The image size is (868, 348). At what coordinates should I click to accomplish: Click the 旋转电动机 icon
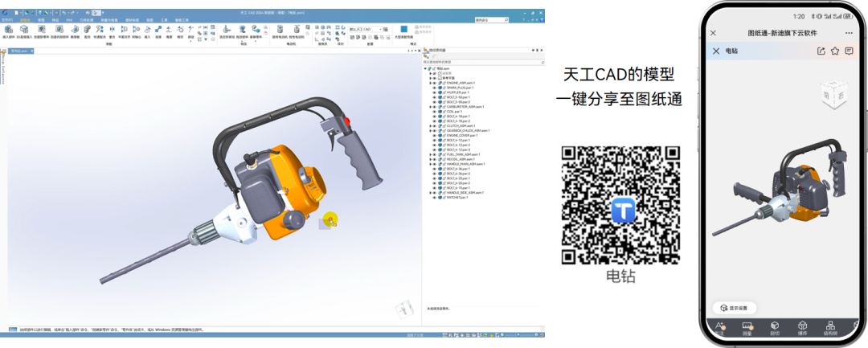(280, 31)
